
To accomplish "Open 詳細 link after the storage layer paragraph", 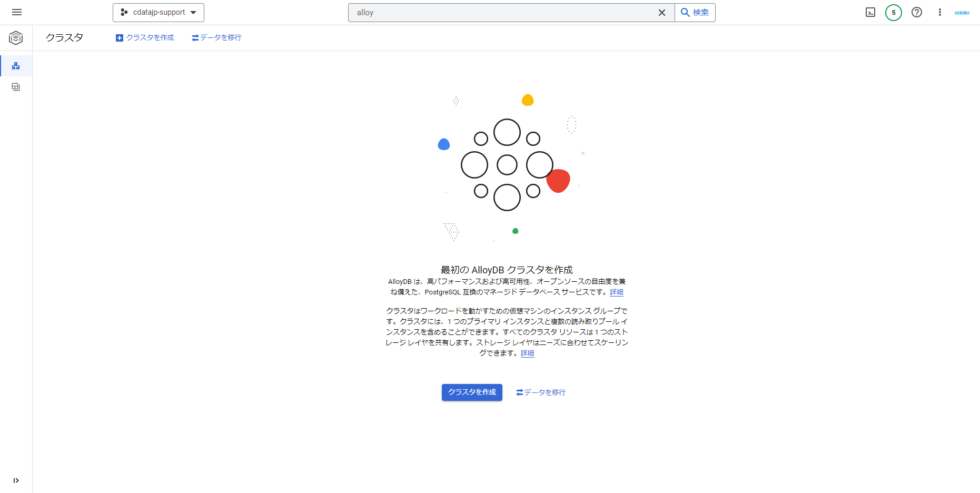I will [528, 353].
